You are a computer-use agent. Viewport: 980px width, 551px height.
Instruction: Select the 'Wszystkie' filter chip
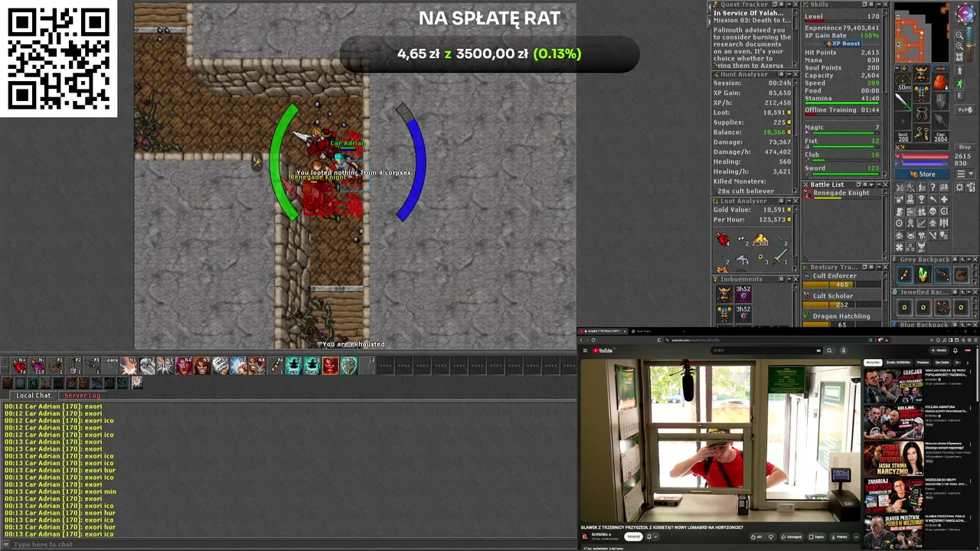[873, 363]
